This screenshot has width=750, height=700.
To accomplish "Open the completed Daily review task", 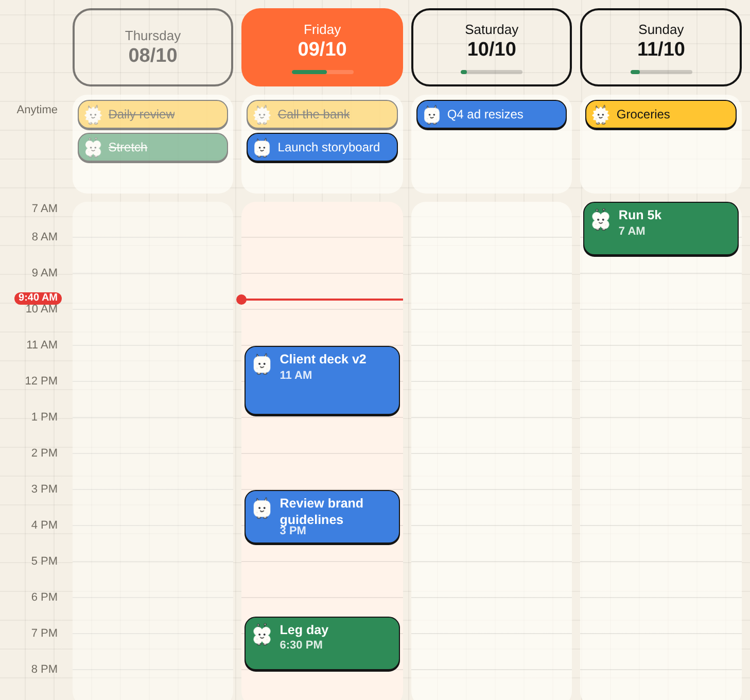I will 153,115.
